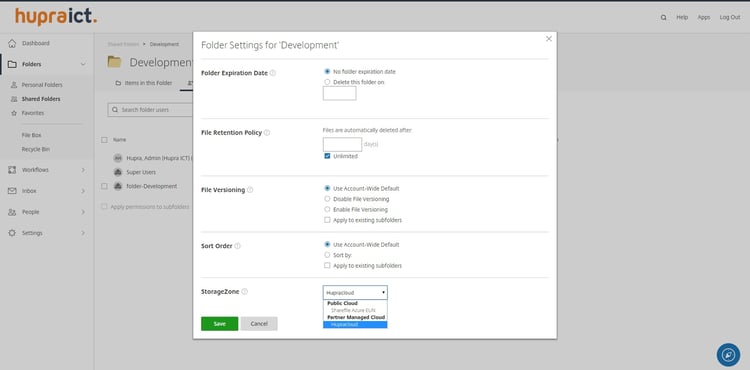Open Recycle Bin in the sidebar
This screenshot has width=750, height=370.
point(36,150)
